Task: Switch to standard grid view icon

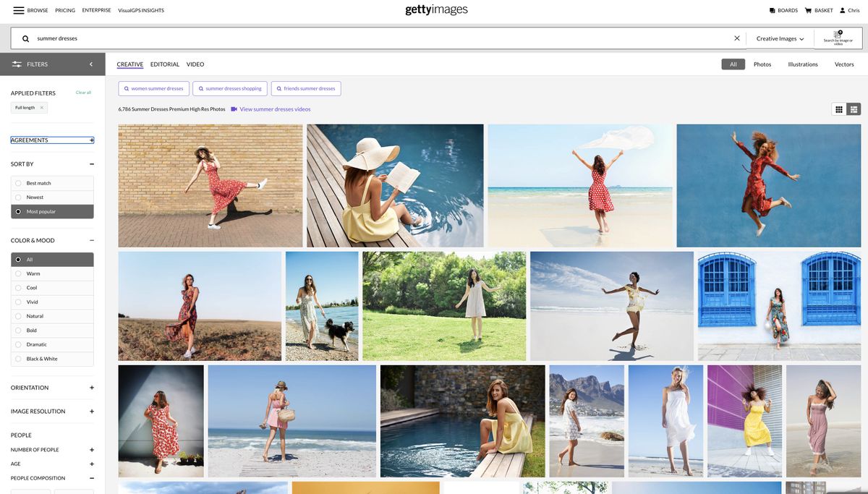Action: coord(837,108)
